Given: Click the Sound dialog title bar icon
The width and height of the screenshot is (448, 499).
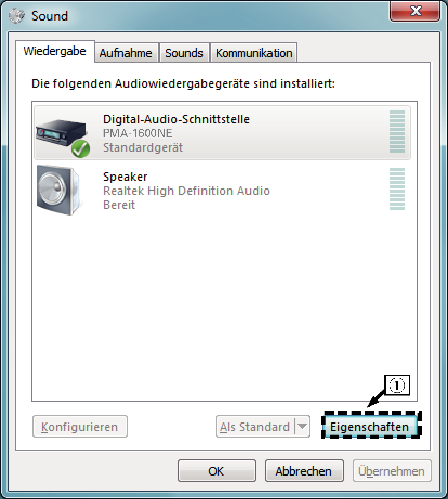Looking at the screenshot, I should coord(17,16).
